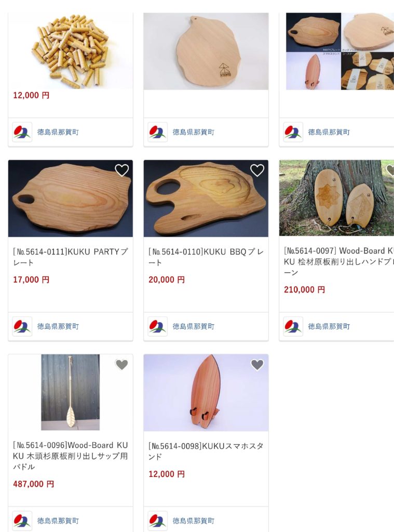The width and height of the screenshot is (394, 532).
Task: View the BBQ plate product photo
Action: pyautogui.click(x=206, y=198)
